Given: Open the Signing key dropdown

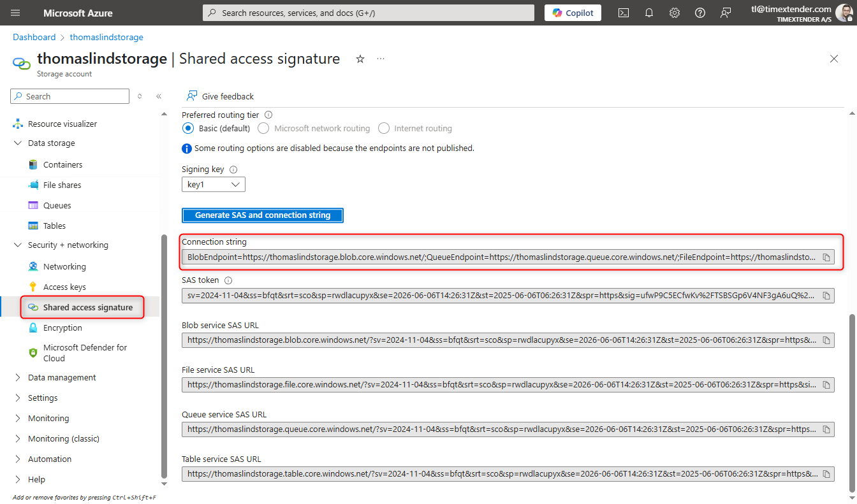Looking at the screenshot, I should click(214, 184).
